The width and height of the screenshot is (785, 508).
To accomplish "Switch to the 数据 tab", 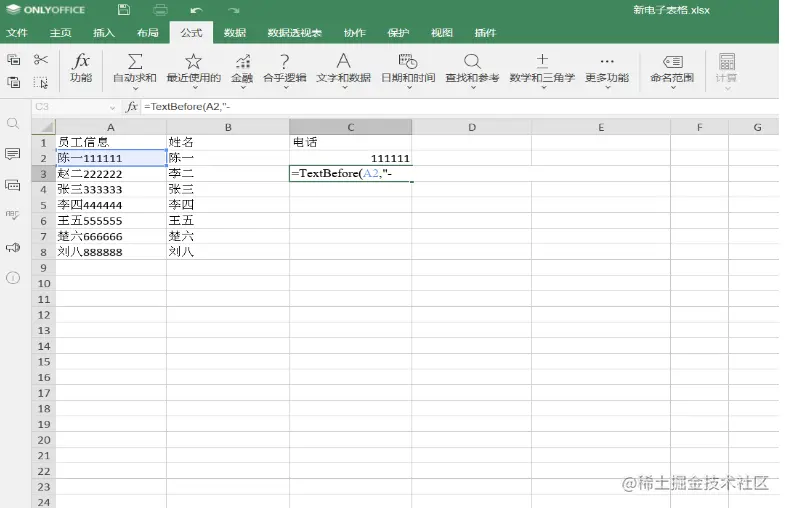I will [x=235, y=33].
